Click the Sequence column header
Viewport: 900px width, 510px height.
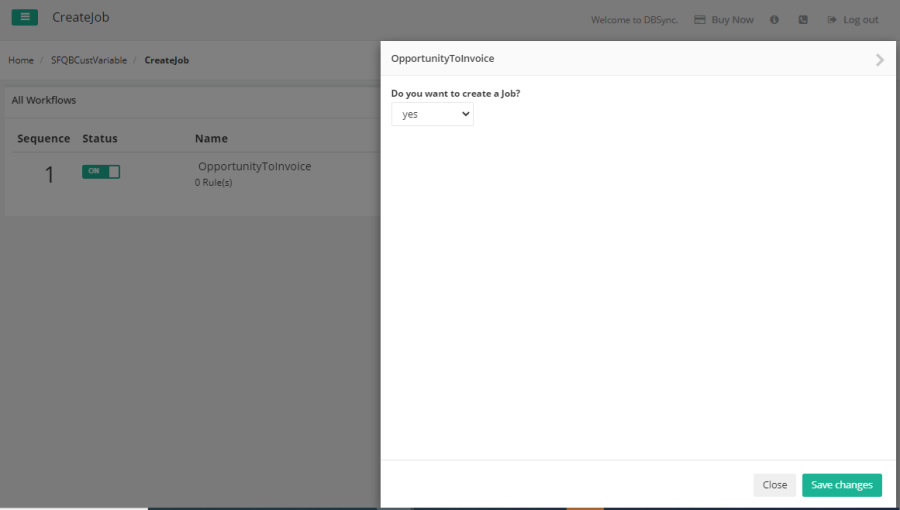44,139
